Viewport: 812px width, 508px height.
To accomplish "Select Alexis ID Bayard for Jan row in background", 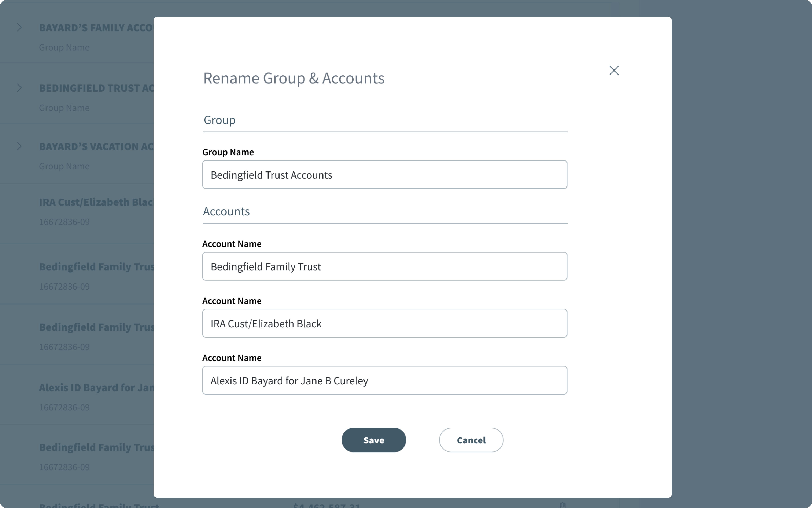I will click(x=96, y=387).
